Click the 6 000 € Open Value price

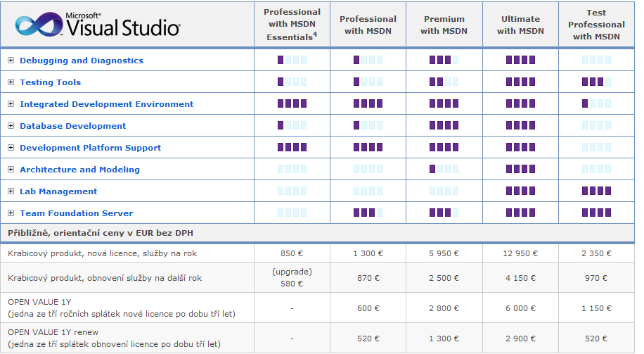click(x=520, y=308)
